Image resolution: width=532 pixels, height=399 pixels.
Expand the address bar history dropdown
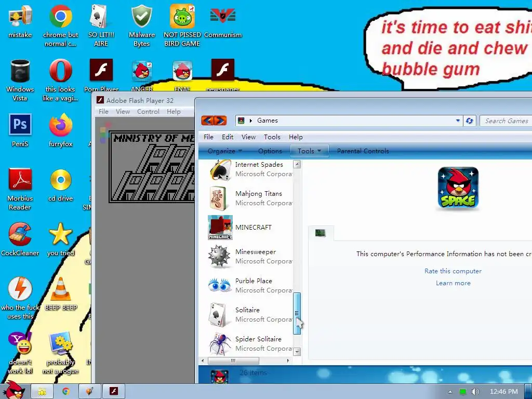pos(458,121)
